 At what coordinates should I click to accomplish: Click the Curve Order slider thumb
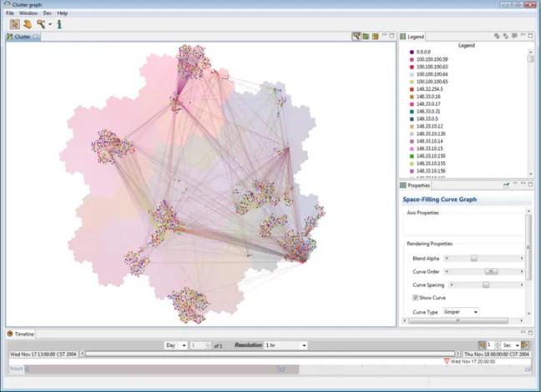tap(491, 272)
